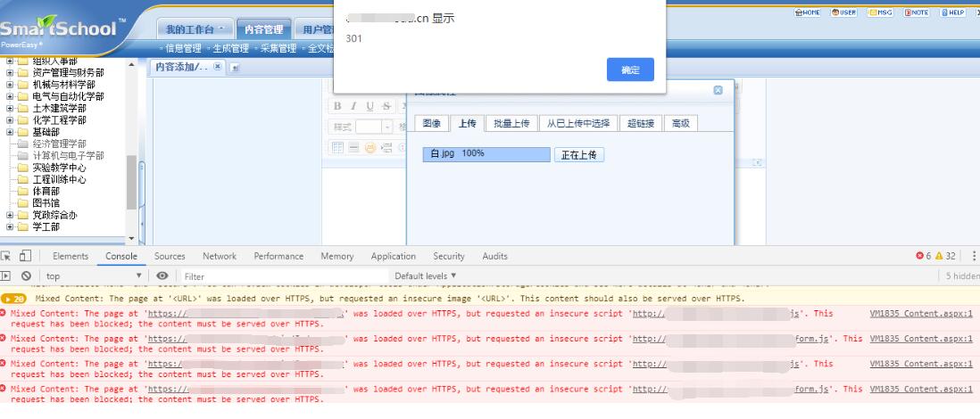Open the MSG icon in the top bar
The width and height of the screenshot is (980, 419).
coord(880,13)
